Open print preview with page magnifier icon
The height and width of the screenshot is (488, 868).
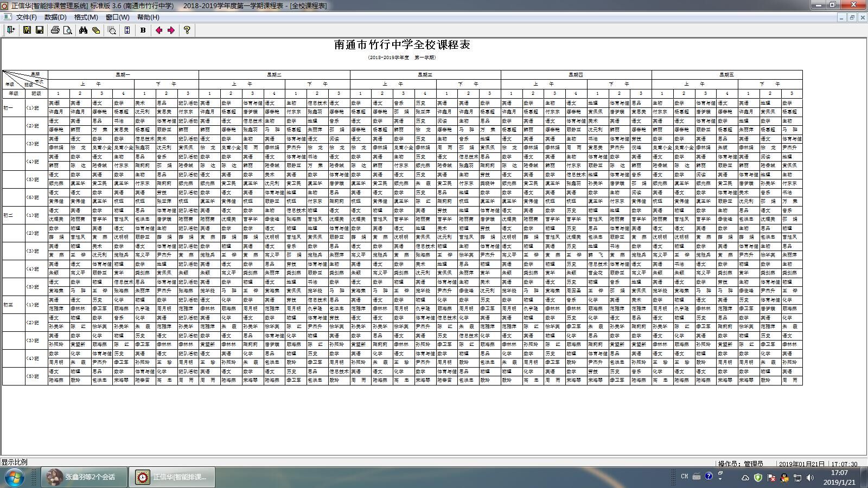click(x=68, y=30)
